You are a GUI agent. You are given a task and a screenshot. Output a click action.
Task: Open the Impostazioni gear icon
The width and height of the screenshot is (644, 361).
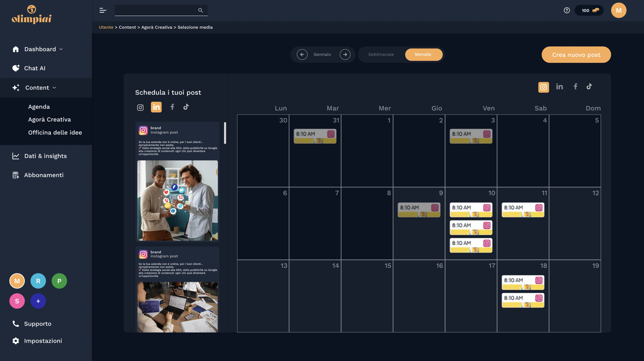pos(16,341)
